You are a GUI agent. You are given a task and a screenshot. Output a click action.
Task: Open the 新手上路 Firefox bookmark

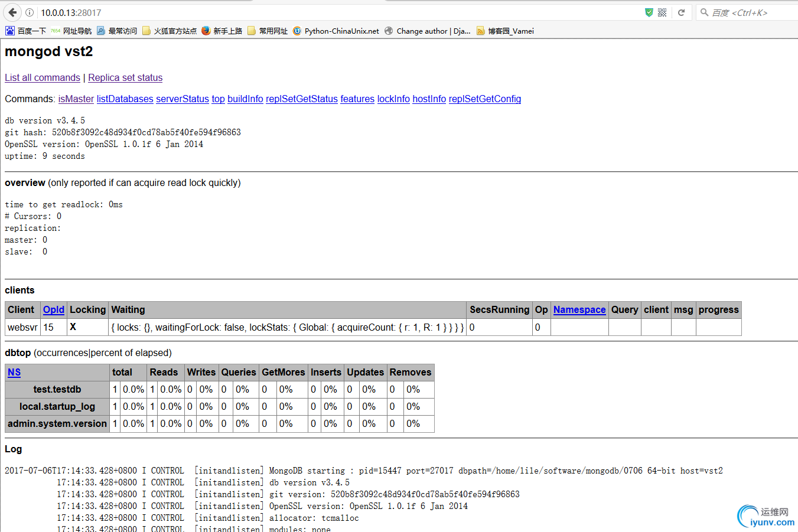coord(222,31)
